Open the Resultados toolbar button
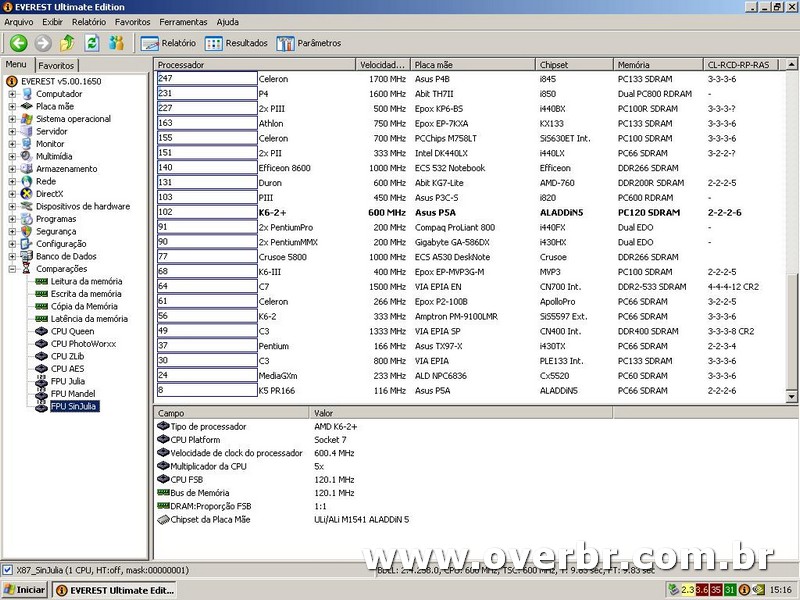 [x=237, y=43]
